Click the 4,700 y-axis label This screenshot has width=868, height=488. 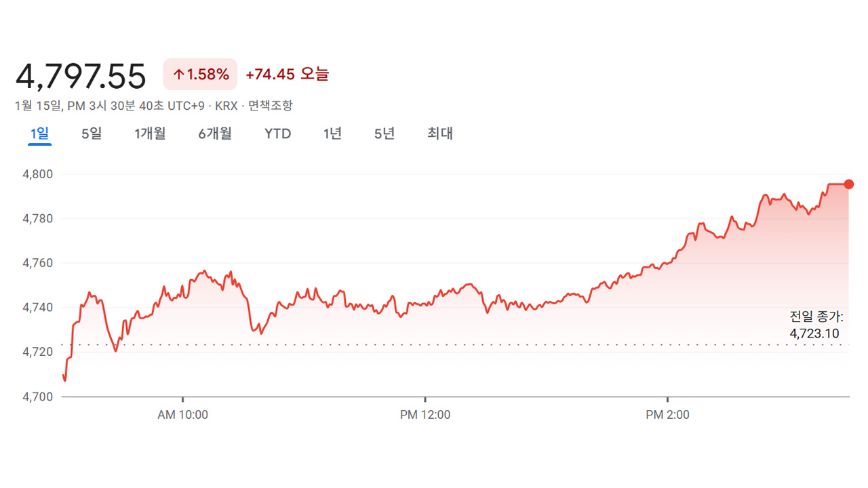(38, 396)
